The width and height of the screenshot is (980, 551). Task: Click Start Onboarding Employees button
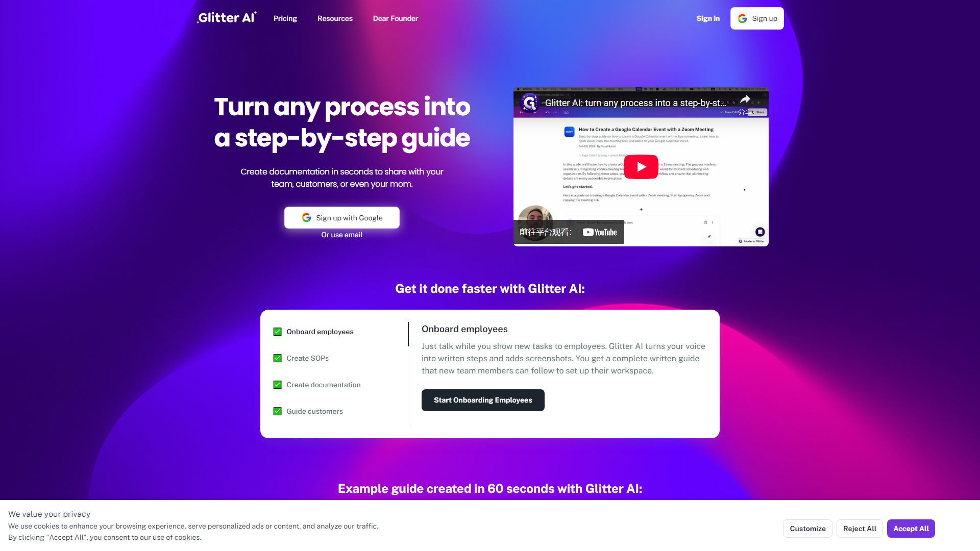482,399
